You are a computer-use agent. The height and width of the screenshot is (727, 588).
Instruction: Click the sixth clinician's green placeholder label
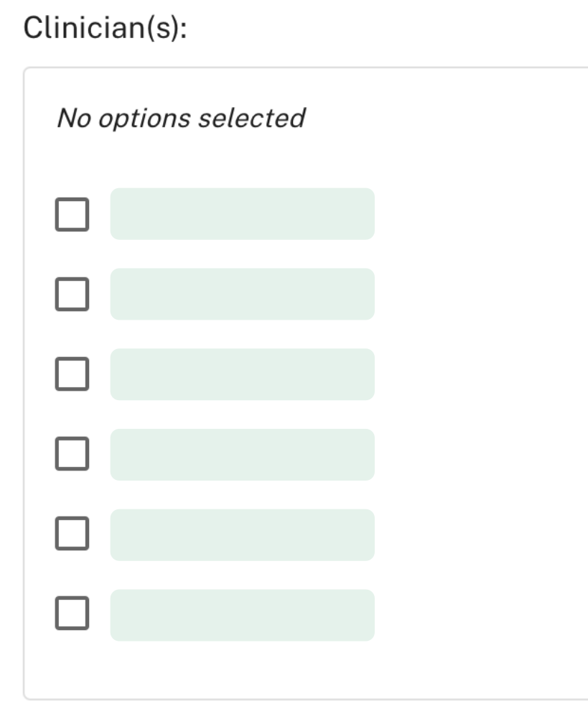[x=242, y=615]
